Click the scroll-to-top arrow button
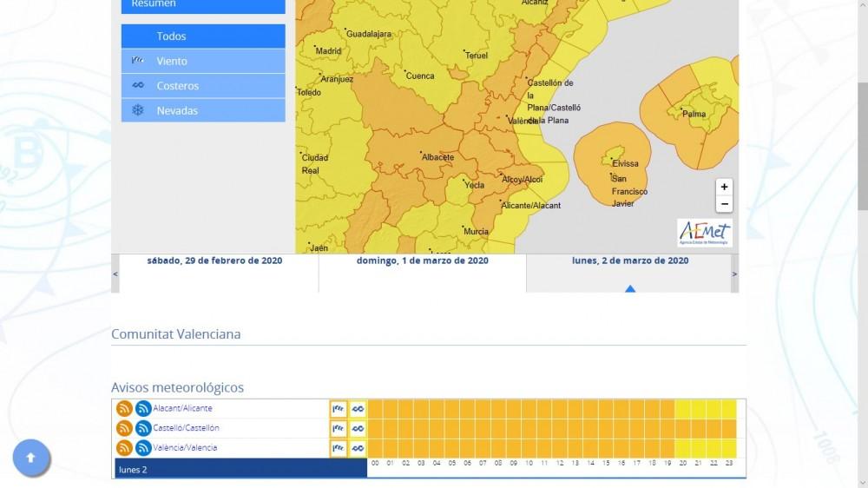The height and width of the screenshot is (488, 868). click(31, 458)
